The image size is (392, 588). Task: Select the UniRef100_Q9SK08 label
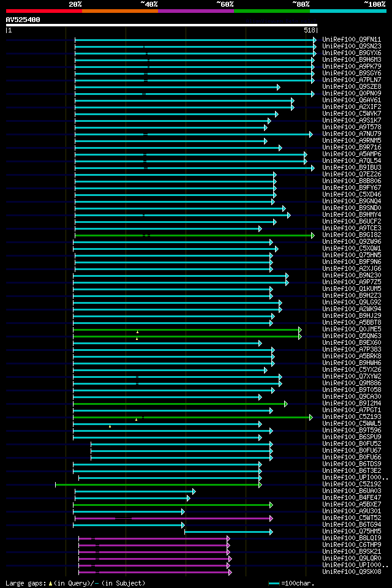coord(352,573)
